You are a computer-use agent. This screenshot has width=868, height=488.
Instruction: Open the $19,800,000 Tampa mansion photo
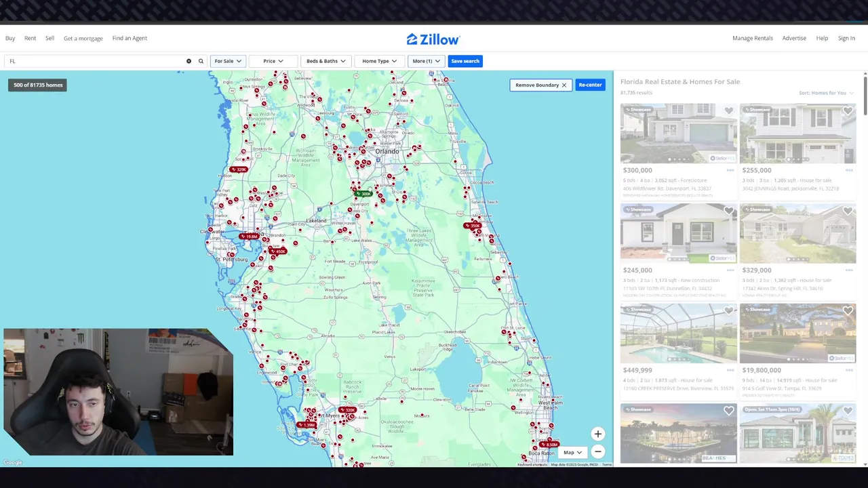(797, 333)
